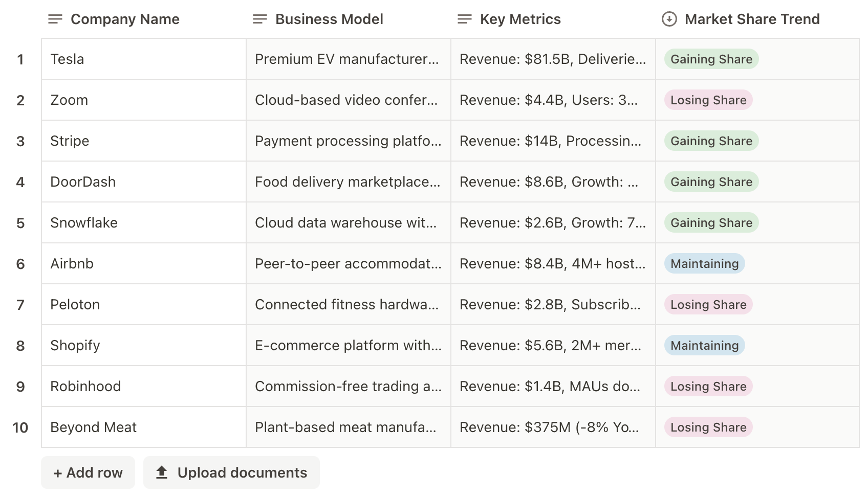Add a new row to the table
This screenshot has width=868, height=497.
[88, 472]
